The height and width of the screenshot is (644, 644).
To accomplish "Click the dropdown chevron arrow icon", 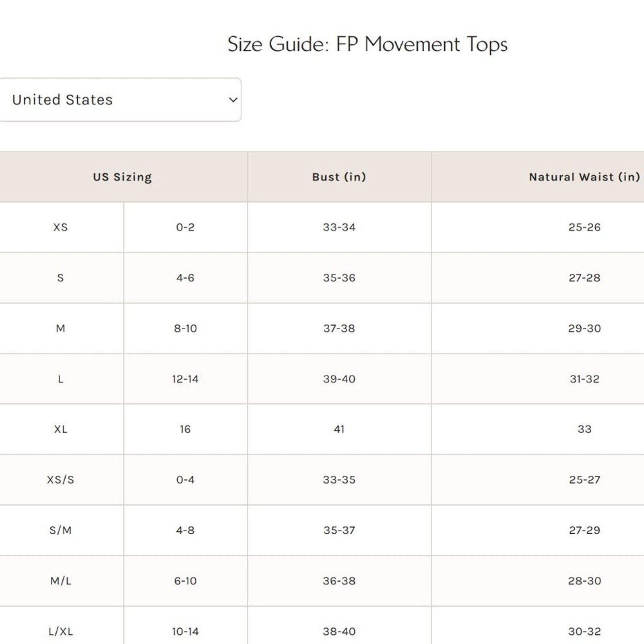I will (233, 100).
